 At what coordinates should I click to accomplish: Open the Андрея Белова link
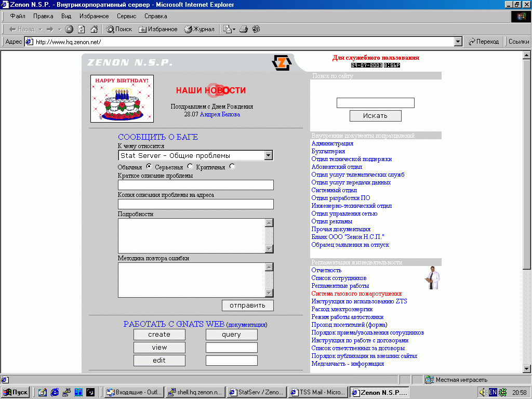pos(220,114)
